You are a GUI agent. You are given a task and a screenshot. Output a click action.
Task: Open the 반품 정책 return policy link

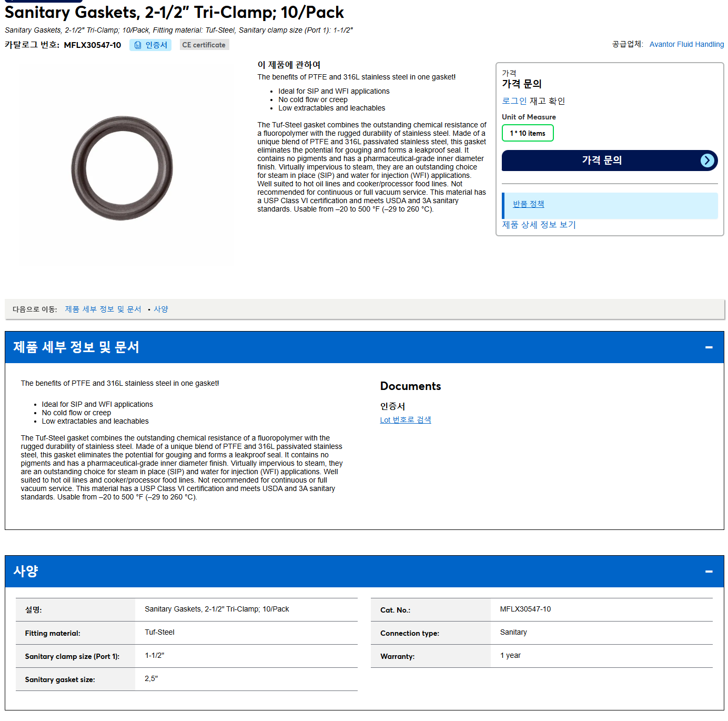[x=529, y=204]
